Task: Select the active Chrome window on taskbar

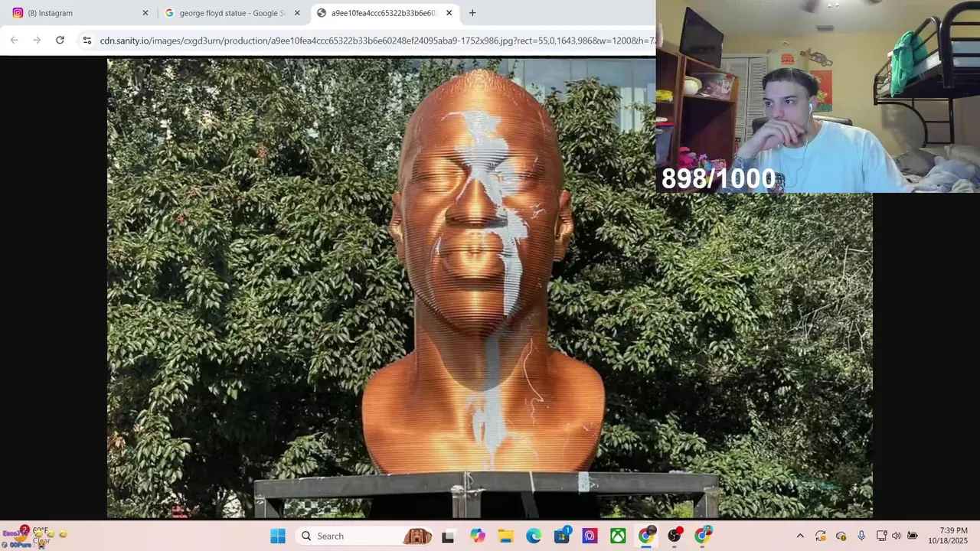Action: (646, 536)
